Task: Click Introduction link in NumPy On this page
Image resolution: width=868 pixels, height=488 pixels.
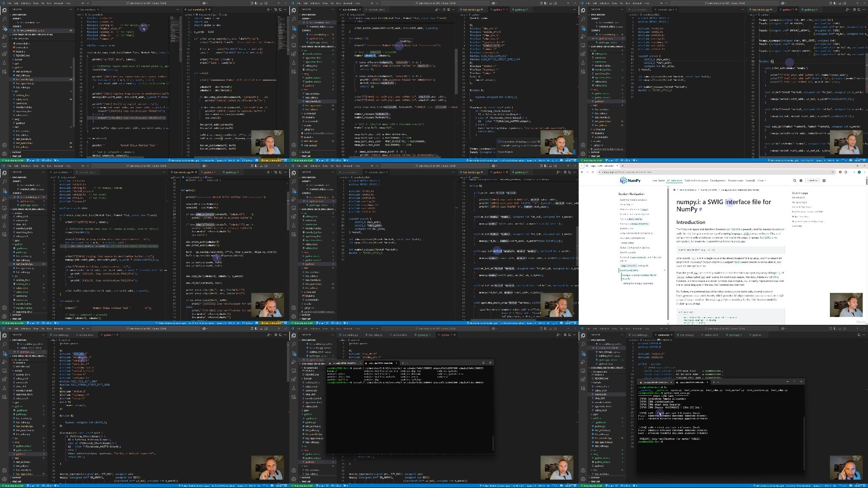Action: click(x=799, y=197)
